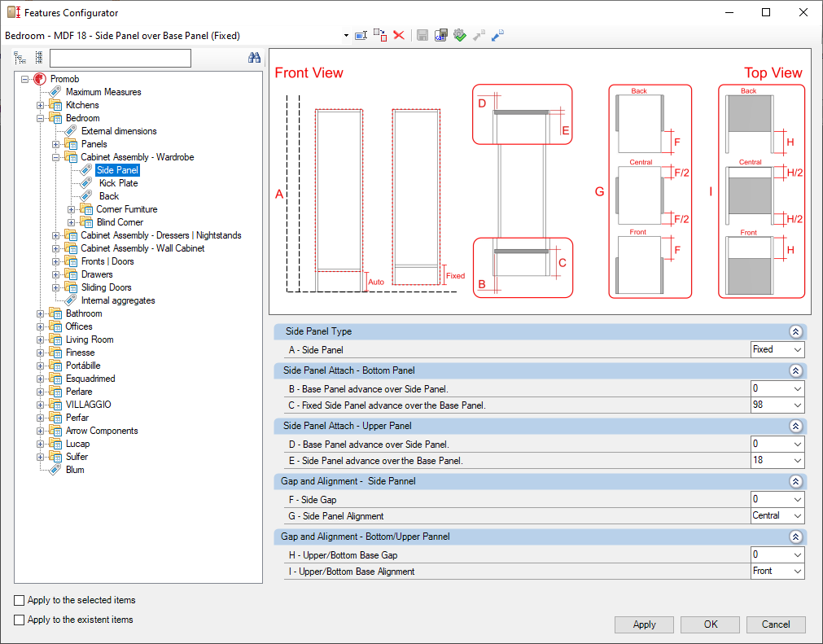Click the grey floppy disk save icon
Screen dimensions: 823x644
(x=422, y=35)
